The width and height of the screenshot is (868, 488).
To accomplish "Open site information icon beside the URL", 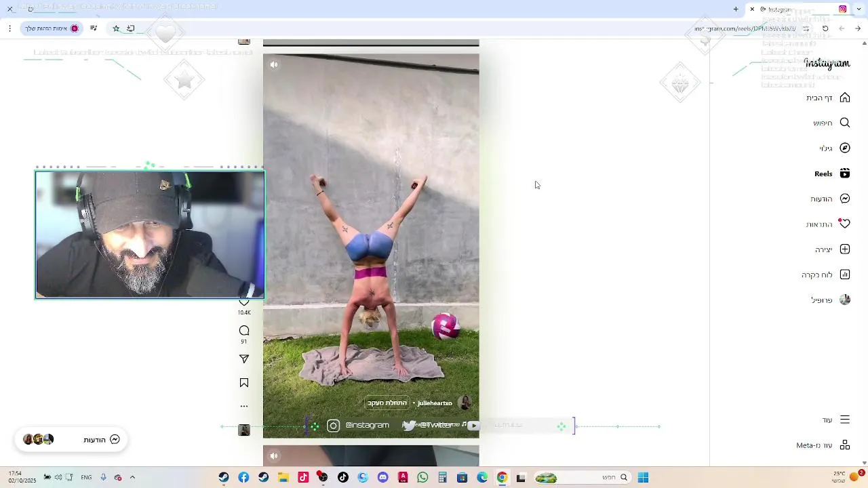I will [806, 28].
